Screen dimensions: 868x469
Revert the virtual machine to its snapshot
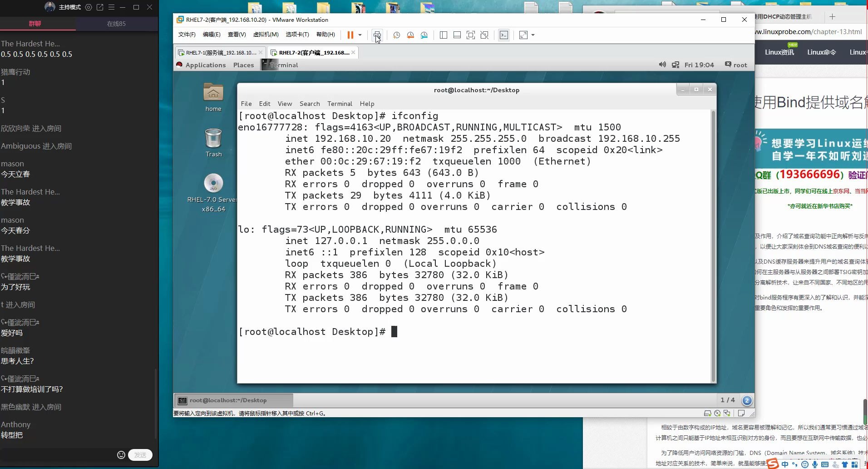[x=410, y=35]
